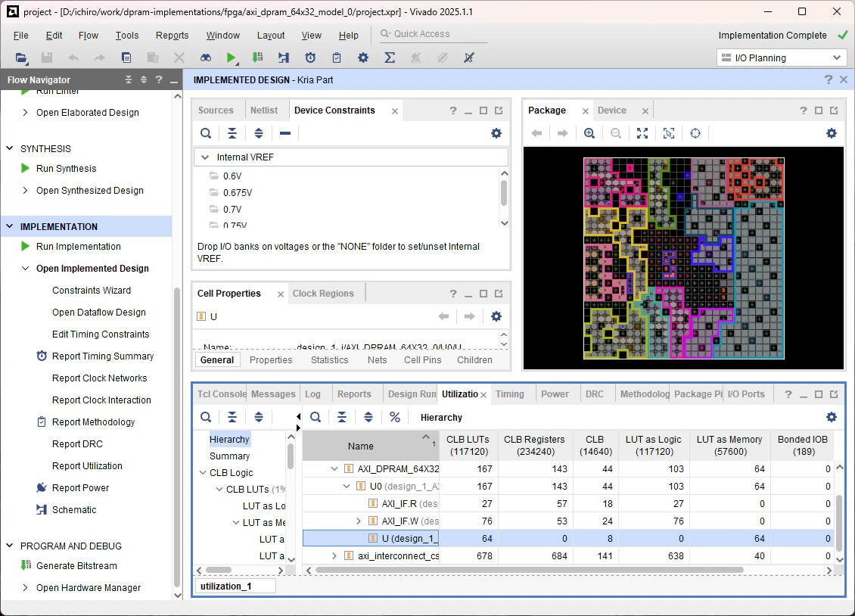
Task: Click Generate Bitstream in Flow Navigator
Action: point(77,566)
